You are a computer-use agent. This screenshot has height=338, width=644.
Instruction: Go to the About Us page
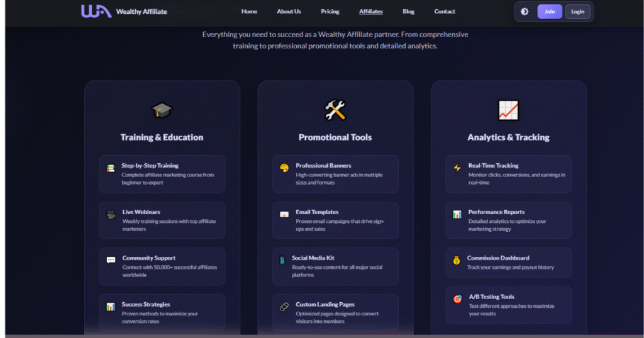(289, 11)
